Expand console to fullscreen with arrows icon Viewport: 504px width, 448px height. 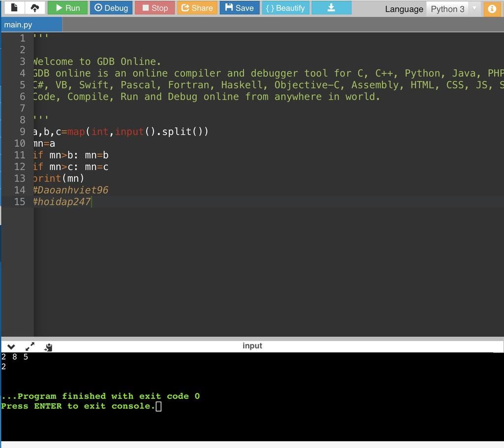pyautogui.click(x=30, y=347)
